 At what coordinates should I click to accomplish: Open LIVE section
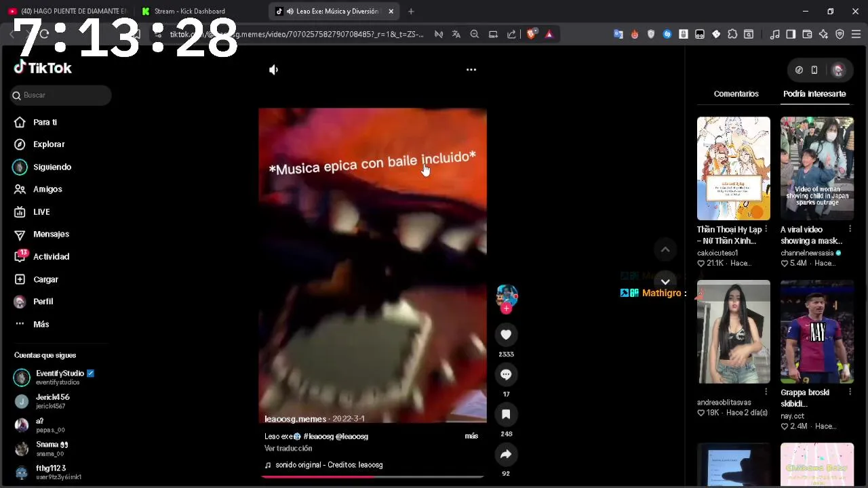coord(41,211)
